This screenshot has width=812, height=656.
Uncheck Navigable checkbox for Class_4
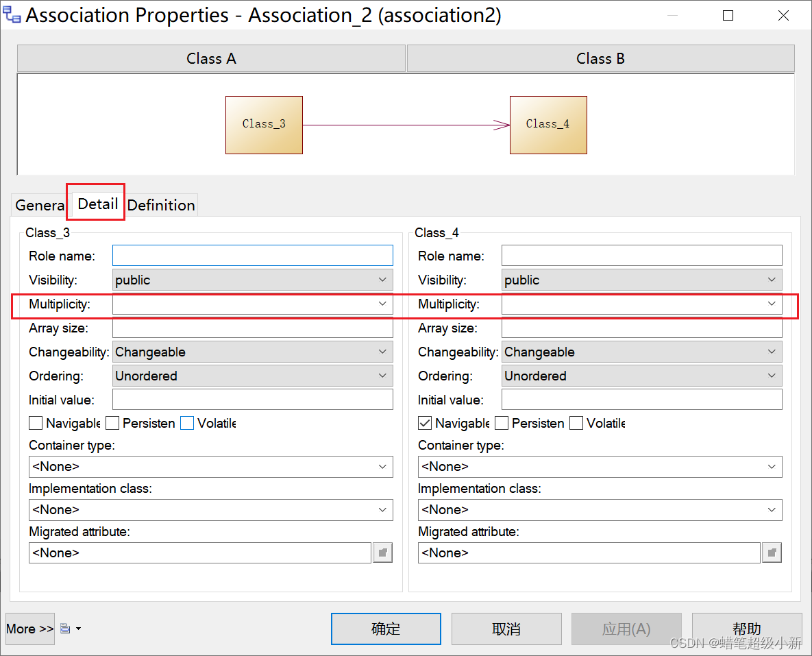[x=425, y=424]
